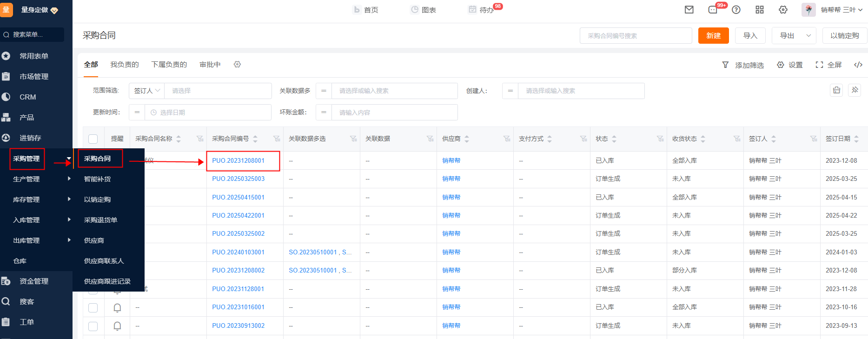The width and height of the screenshot is (868, 339).
Task: Switch to the 全部 tab
Action: click(91, 65)
